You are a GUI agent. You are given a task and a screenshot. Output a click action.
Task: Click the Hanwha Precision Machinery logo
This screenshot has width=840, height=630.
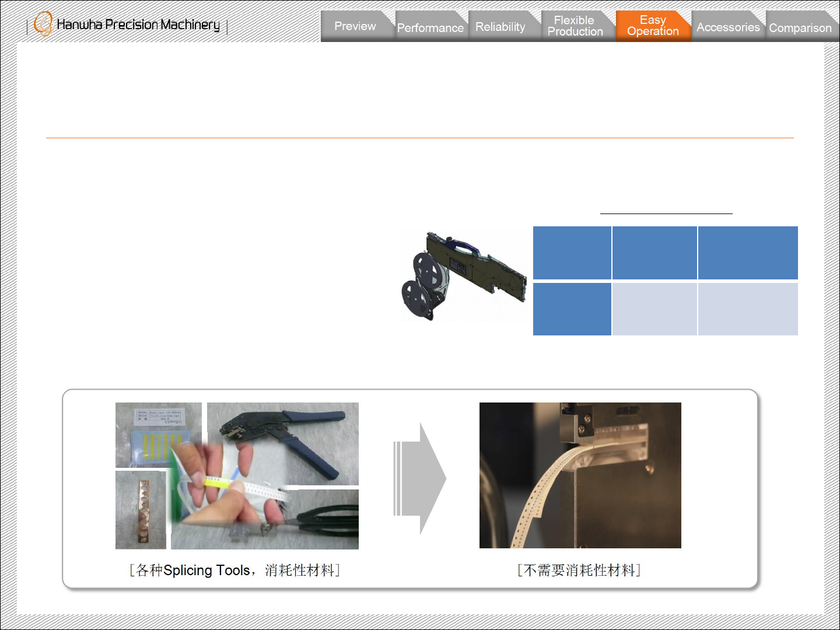point(127,24)
